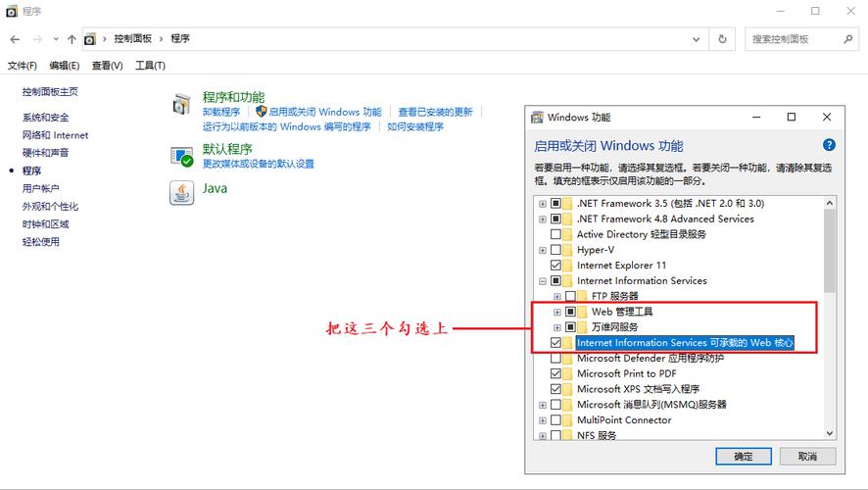Viewport: 868px width, 490px height.
Task: Expand the Web 管理工具 node
Action: [x=556, y=313]
